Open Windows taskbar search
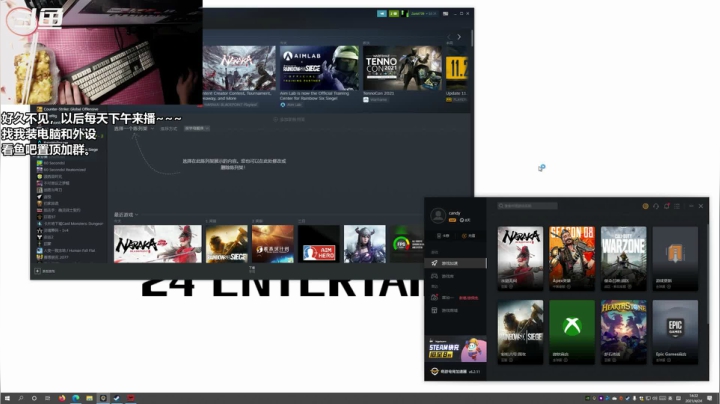 point(21,398)
